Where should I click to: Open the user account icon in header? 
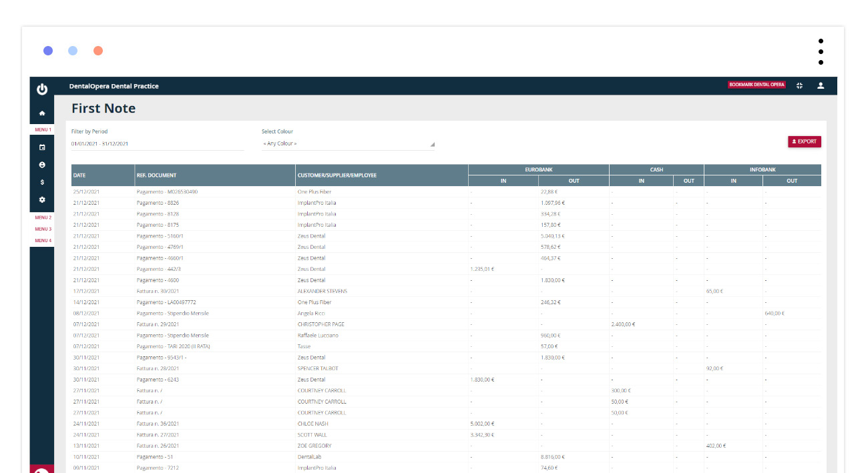coord(821,85)
